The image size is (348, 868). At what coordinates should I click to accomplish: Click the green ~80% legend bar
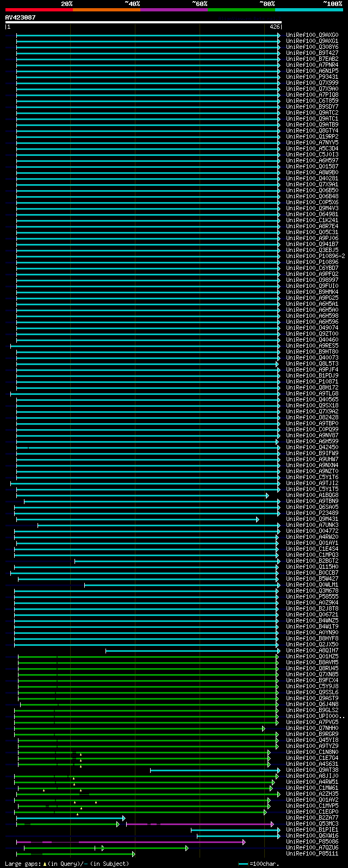[241, 10]
